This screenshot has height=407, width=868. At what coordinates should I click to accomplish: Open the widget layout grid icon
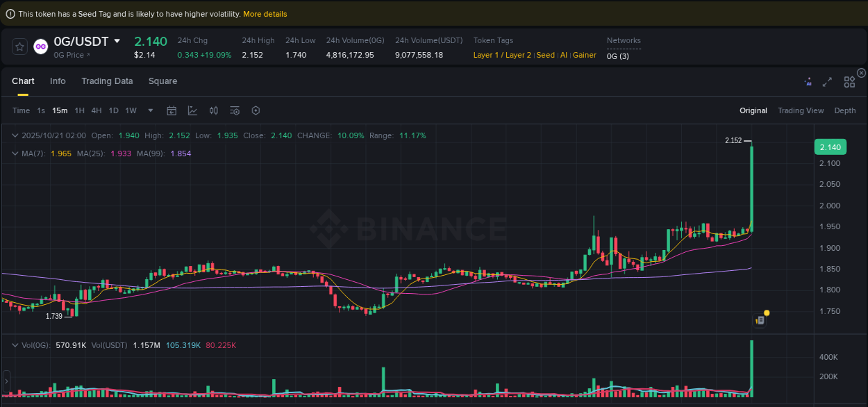coord(849,81)
